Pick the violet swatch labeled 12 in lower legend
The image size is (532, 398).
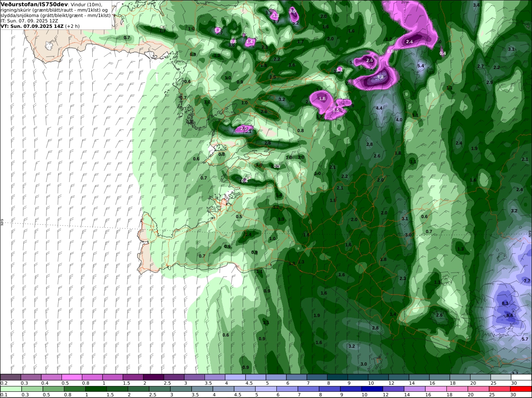coord(394,389)
